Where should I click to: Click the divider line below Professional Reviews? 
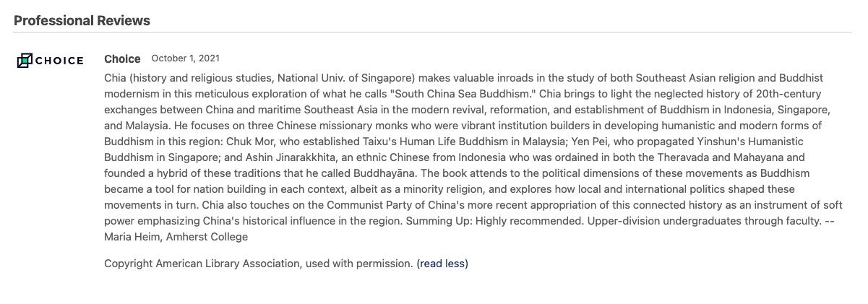tap(432, 32)
